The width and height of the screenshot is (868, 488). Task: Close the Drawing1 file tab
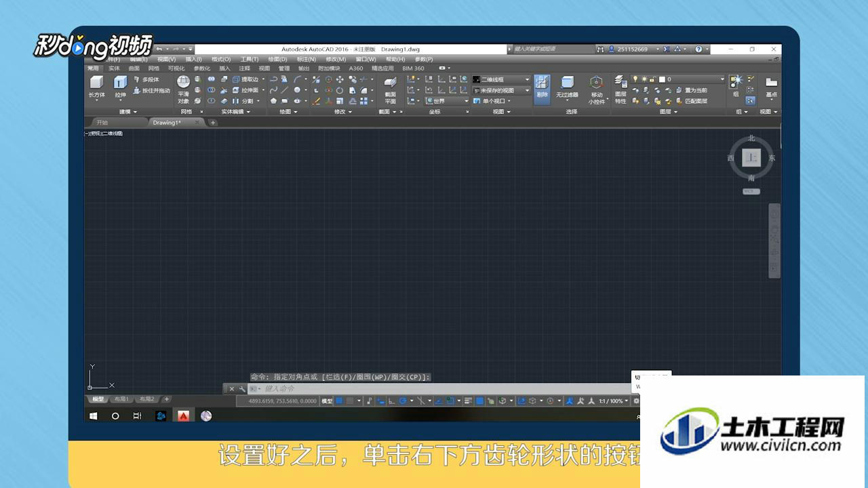[197, 123]
